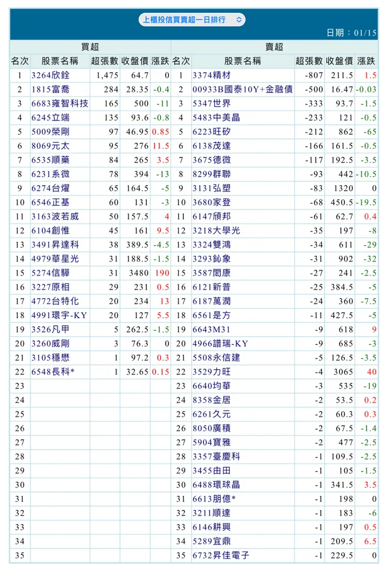Open stock link 4979華星光

55,259
